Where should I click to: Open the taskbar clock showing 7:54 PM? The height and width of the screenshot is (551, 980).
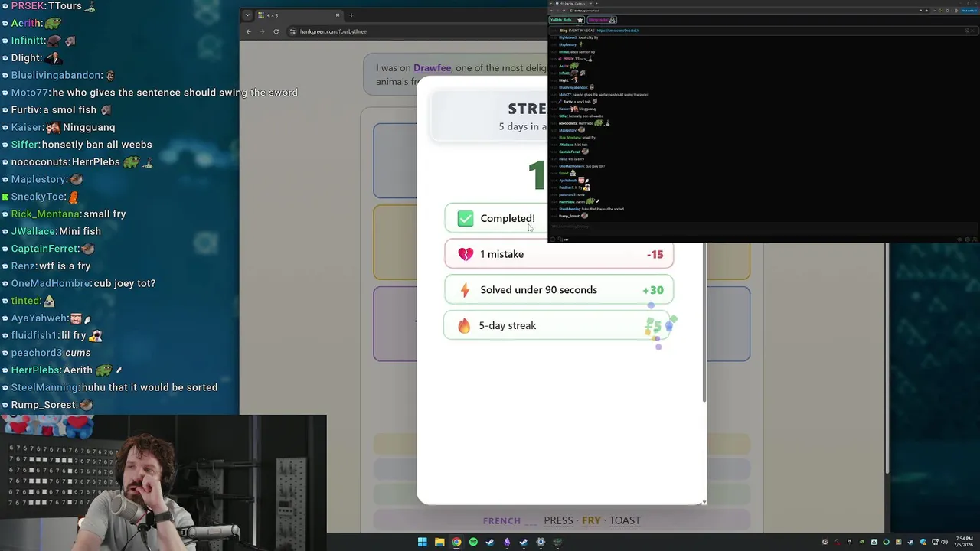pyautogui.click(x=964, y=542)
